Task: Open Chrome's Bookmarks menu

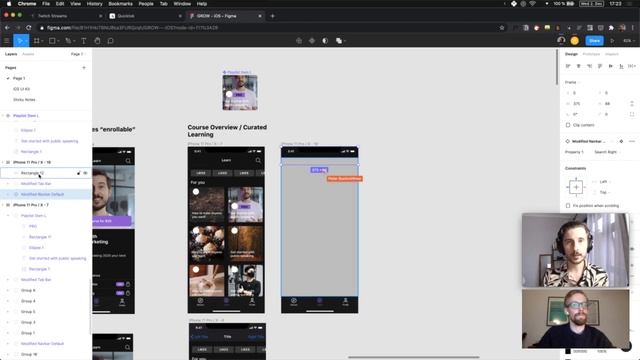Action: (120, 4)
